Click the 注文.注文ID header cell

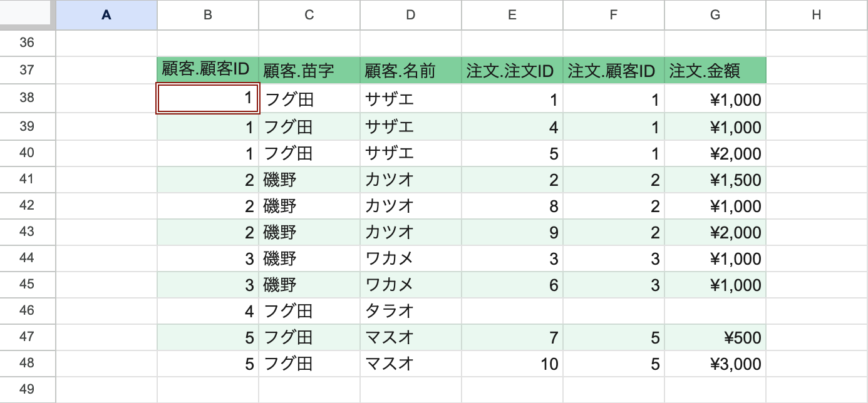click(512, 70)
